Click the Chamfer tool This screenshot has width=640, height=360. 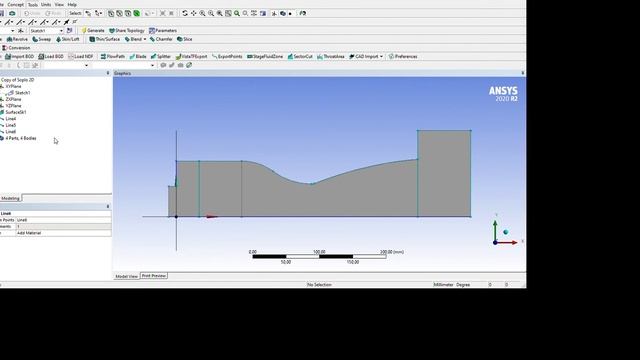tap(161, 39)
